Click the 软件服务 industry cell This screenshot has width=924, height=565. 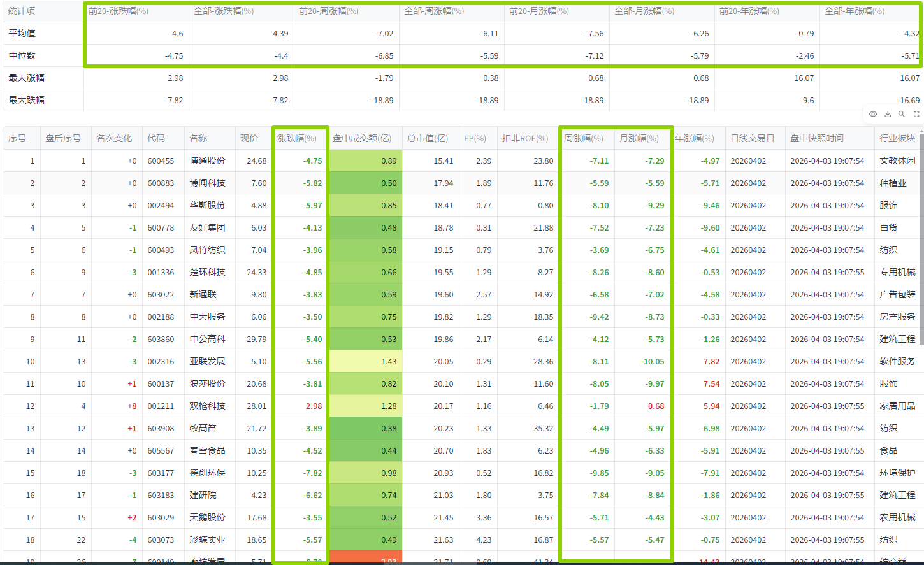pyautogui.click(x=897, y=361)
